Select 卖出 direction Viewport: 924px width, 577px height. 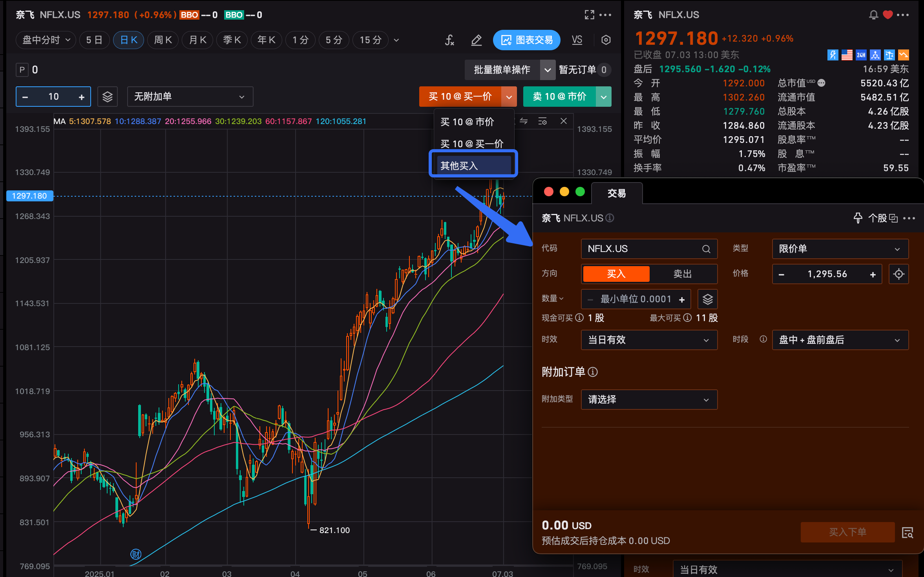[x=682, y=274]
